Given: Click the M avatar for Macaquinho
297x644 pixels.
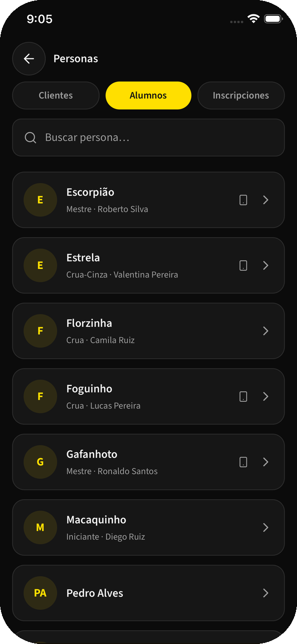Looking at the screenshot, I should (40, 527).
